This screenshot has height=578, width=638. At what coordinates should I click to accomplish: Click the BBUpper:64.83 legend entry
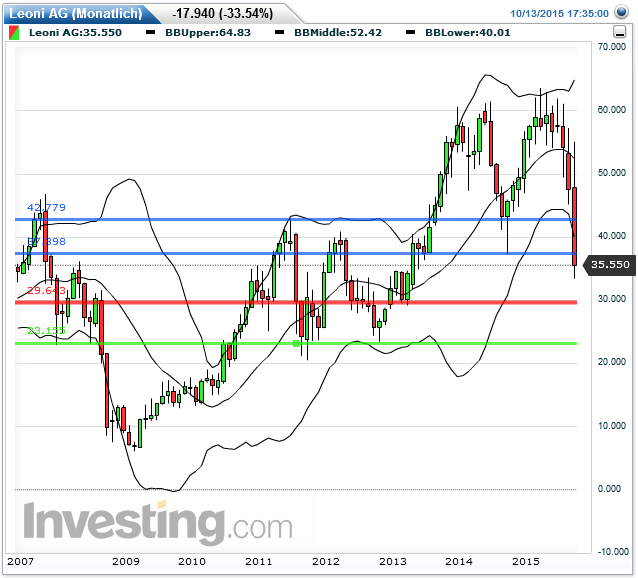208,33
